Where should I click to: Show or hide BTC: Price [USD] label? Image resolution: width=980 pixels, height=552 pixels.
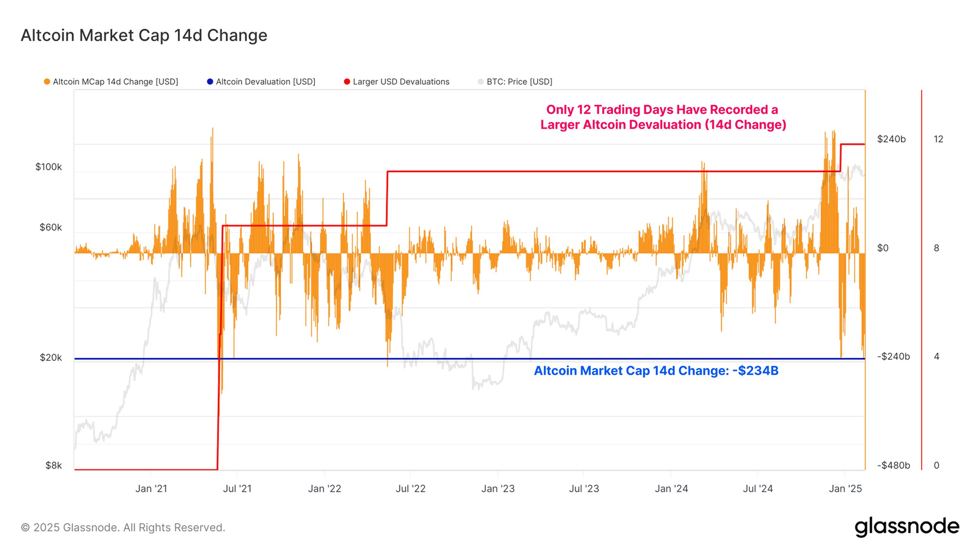coord(519,82)
